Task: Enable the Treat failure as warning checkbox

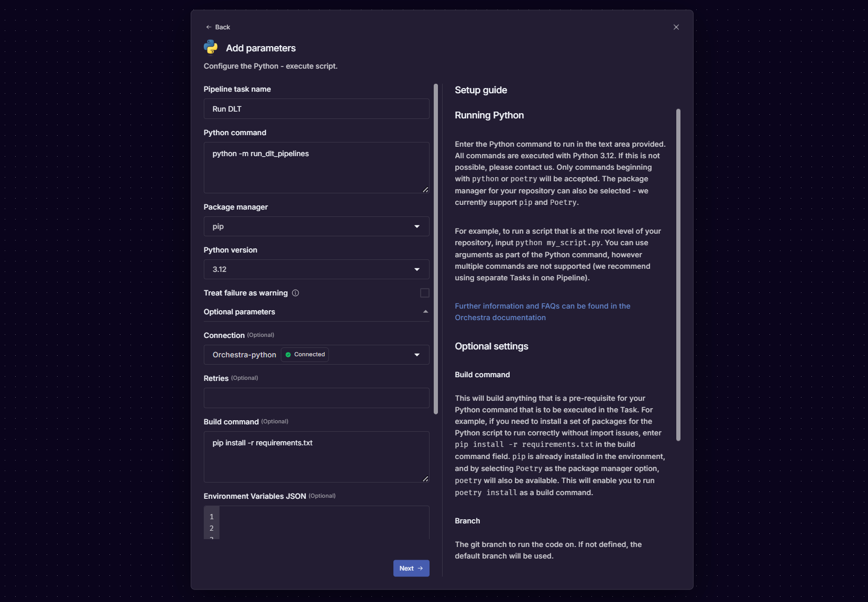Action: tap(425, 293)
